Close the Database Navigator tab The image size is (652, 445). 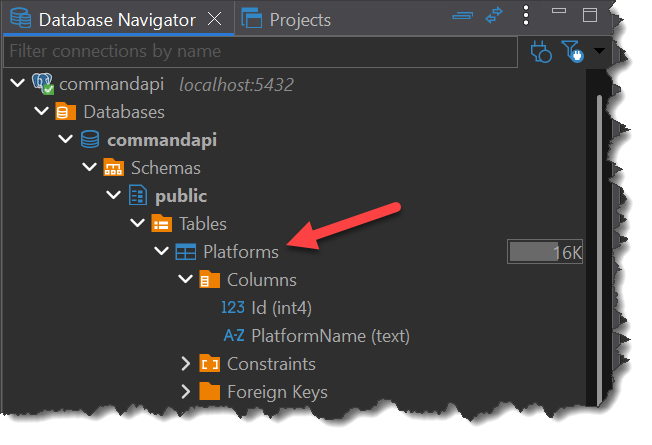(x=215, y=19)
